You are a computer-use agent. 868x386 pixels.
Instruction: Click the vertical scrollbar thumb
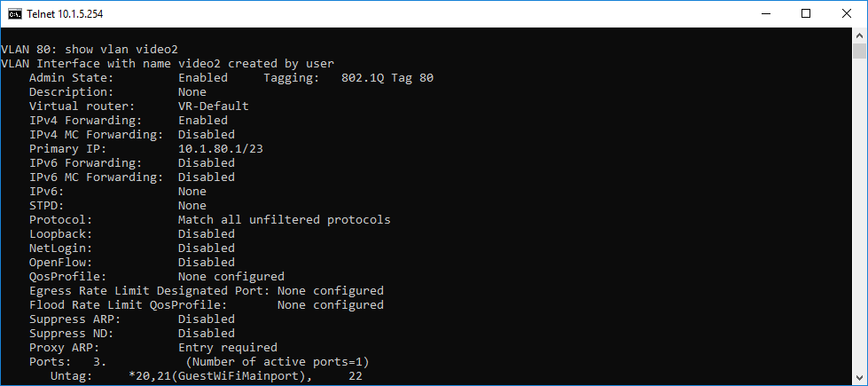pyautogui.click(x=859, y=51)
